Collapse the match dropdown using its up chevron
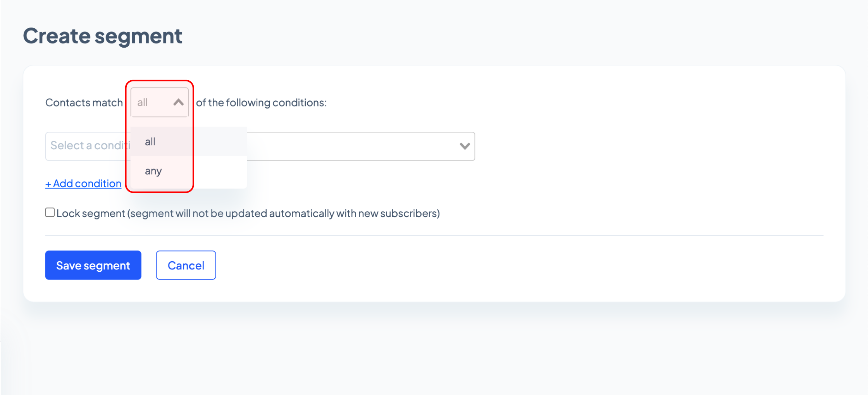Image resolution: width=868 pixels, height=395 pixels. [x=178, y=102]
